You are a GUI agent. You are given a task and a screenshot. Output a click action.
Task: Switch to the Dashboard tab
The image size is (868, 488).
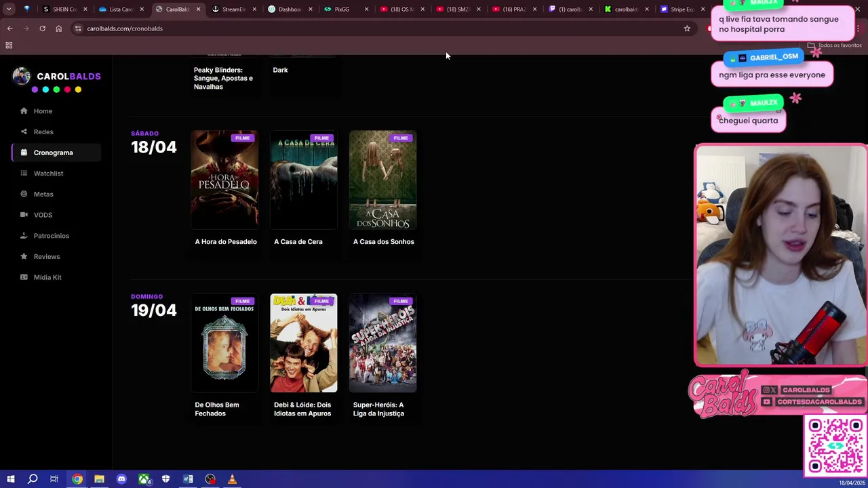tap(290, 9)
